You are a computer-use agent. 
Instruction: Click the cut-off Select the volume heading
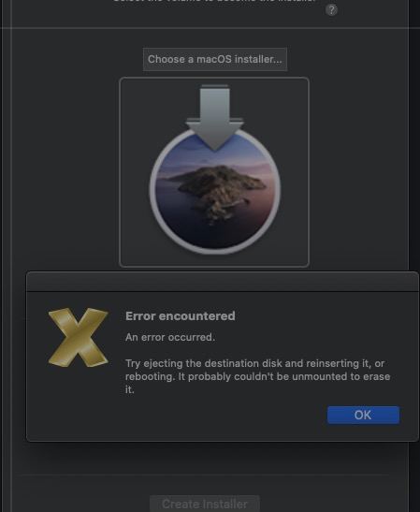coord(214,1)
